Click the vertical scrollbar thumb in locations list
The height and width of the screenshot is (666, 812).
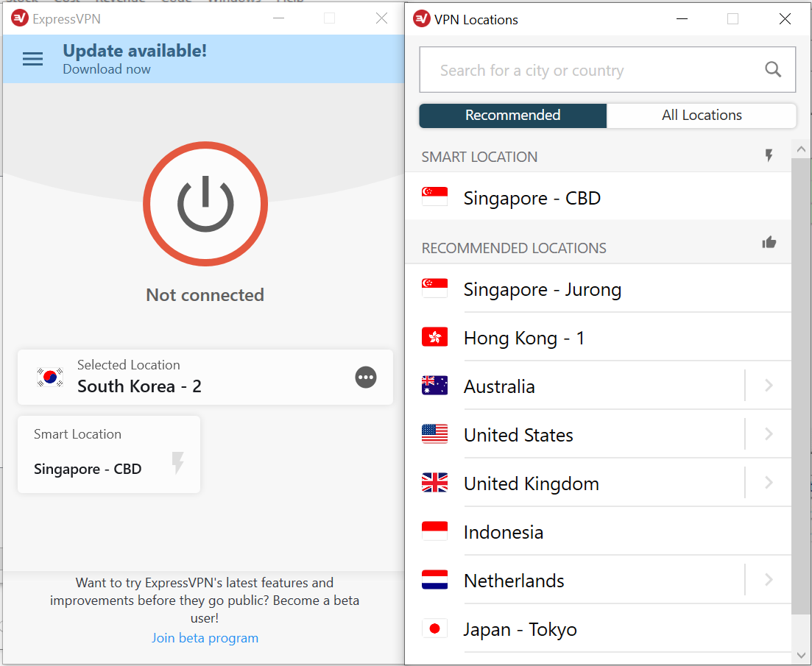click(x=801, y=386)
